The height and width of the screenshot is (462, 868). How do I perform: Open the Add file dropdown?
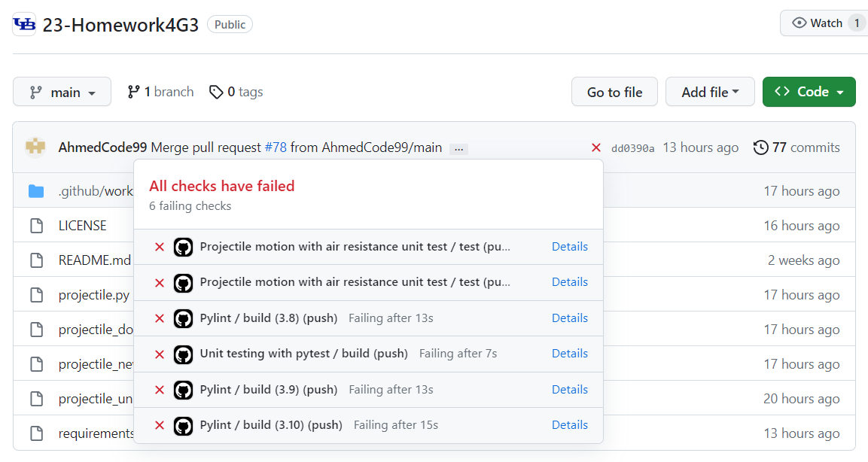(x=710, y=91)
